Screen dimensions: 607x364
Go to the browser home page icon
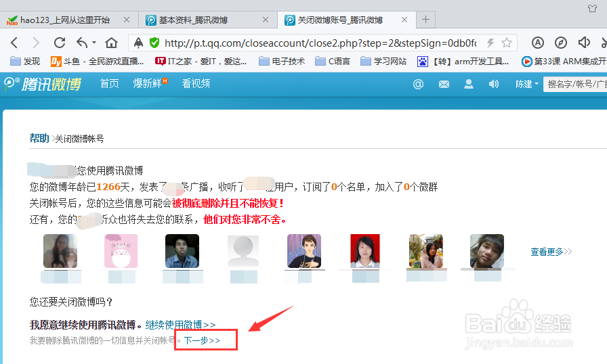point(112,43)
